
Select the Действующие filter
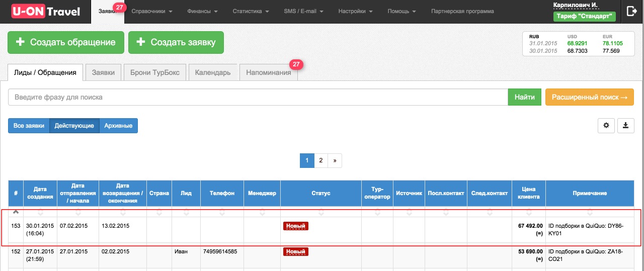click(74, 126)
